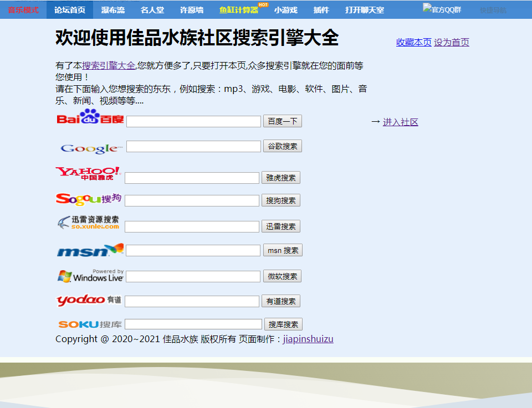This screenshot has height=408, width=532.
Task: Go to 论坛首页 tab
Action: click(70, 10)
